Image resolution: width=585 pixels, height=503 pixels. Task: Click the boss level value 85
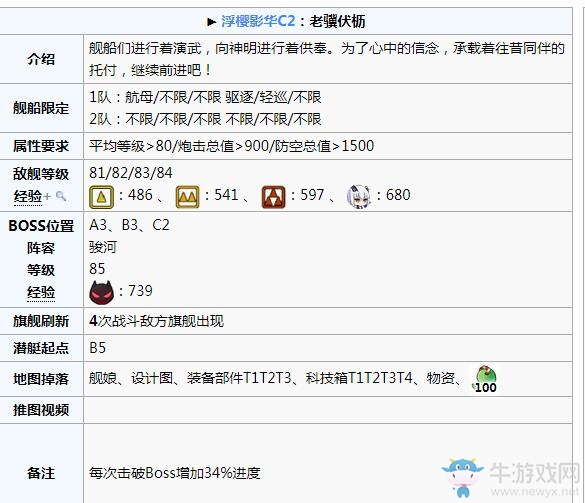point(97,269)
